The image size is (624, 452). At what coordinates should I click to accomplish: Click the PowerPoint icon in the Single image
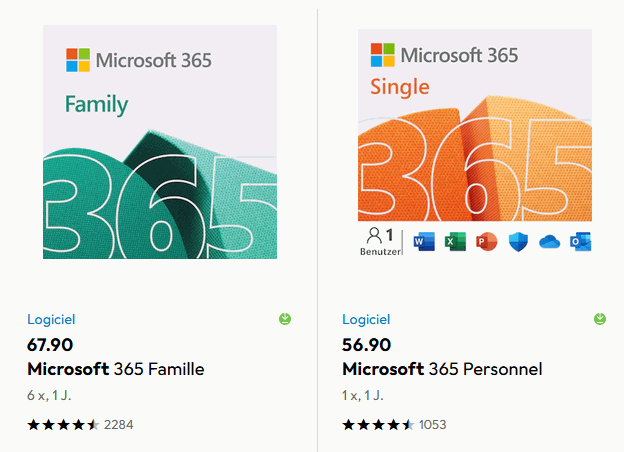pos(487,242)
